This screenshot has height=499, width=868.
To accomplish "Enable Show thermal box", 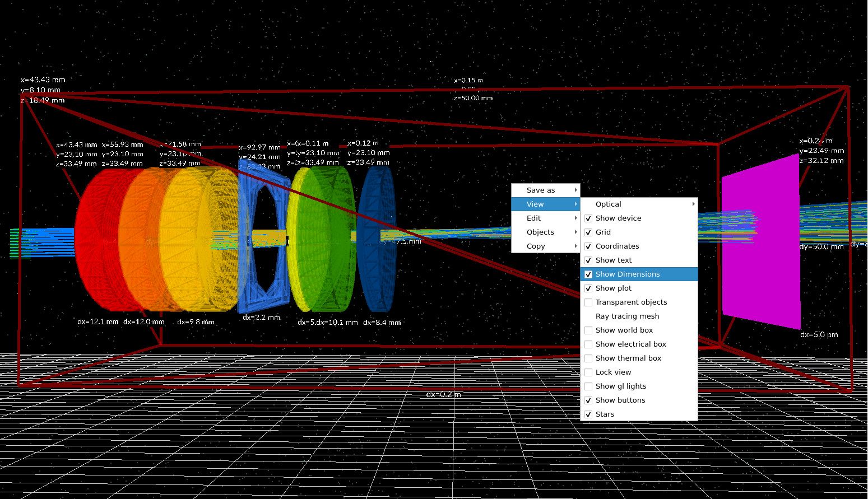I will [x=629, y=358].
